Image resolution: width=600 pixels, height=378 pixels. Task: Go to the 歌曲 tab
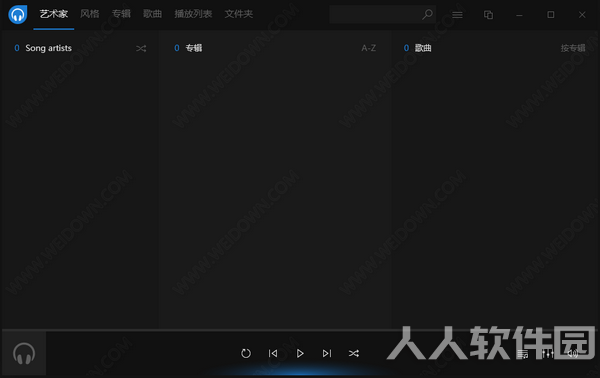pyautogui.click(x=153, y=14)
